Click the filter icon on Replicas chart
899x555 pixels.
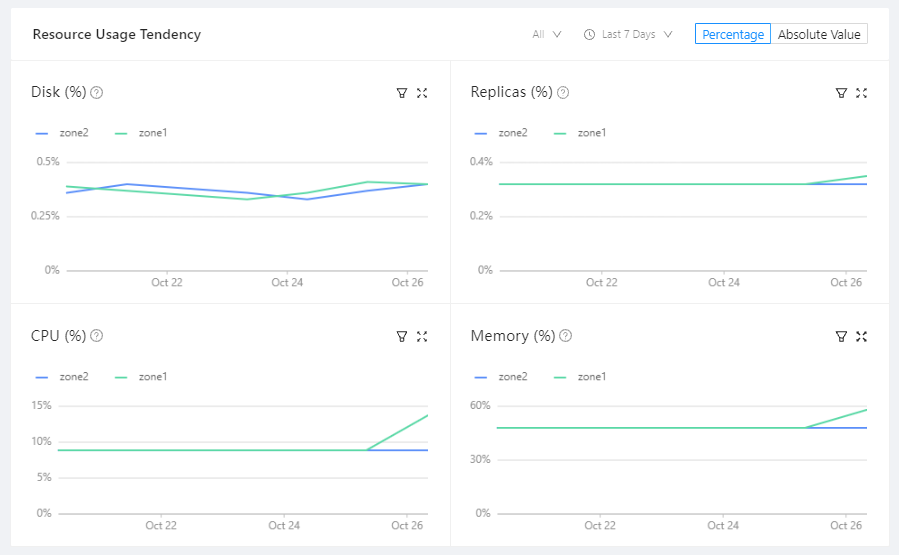[x=841, y=93]
